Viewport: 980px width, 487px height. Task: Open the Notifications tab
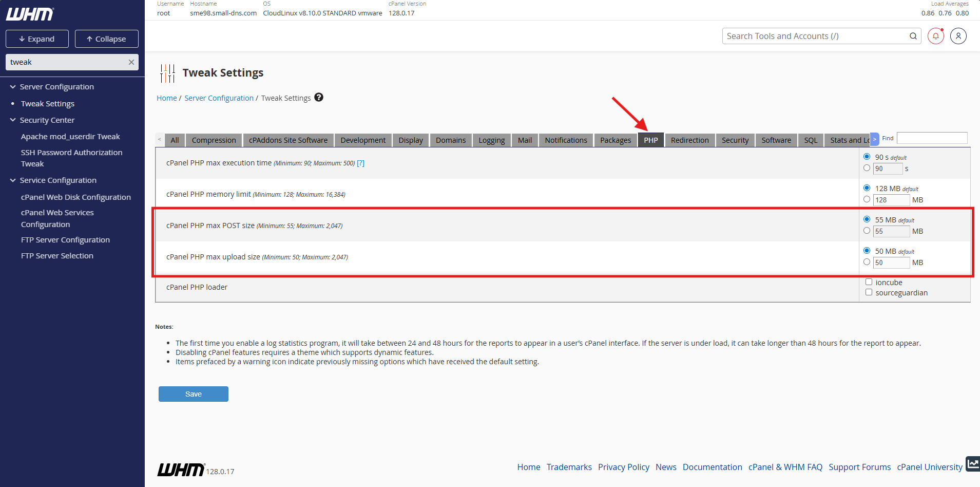pyautogui.click(x=566, y=140)
